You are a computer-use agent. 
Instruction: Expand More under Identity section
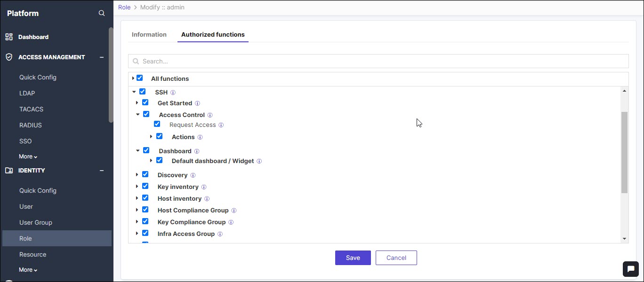click(x=28, y=270)
